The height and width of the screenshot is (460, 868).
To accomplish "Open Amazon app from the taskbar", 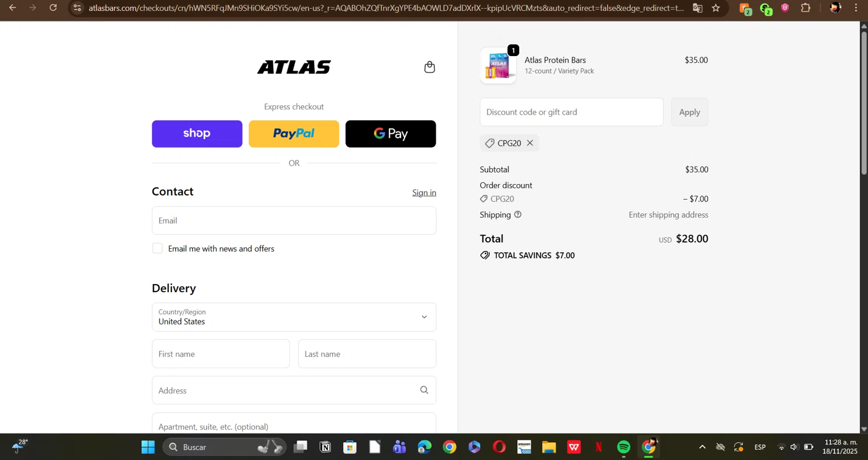I will 524,447.
